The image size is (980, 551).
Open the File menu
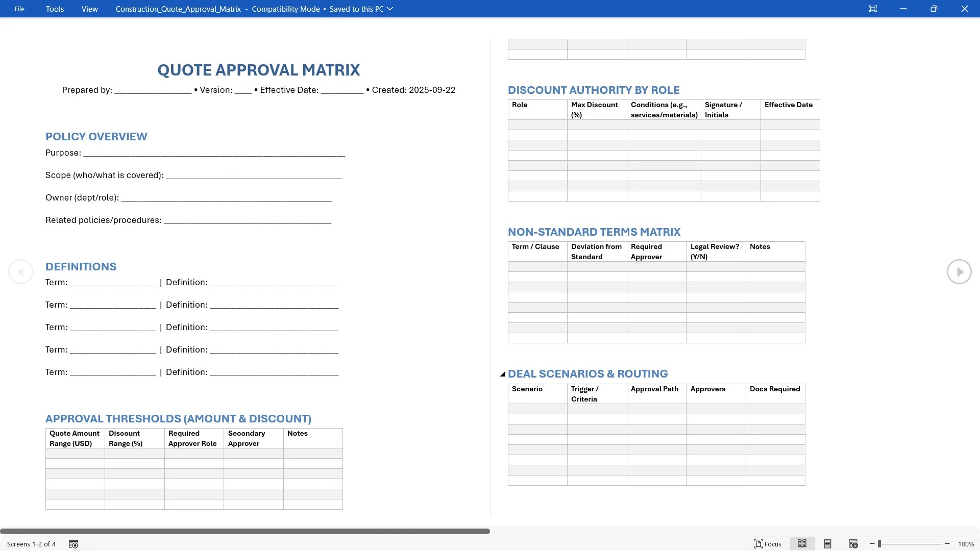(x=19, y=9)
